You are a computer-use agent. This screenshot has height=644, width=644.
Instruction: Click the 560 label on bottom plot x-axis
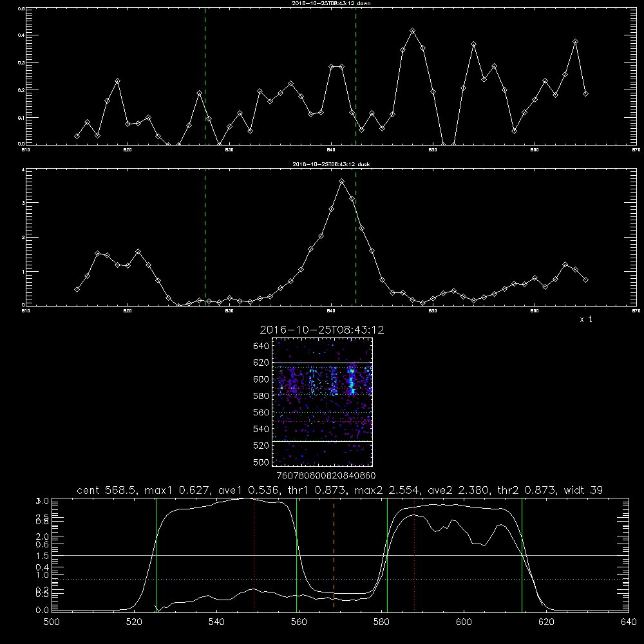click(x=299, y=622)
